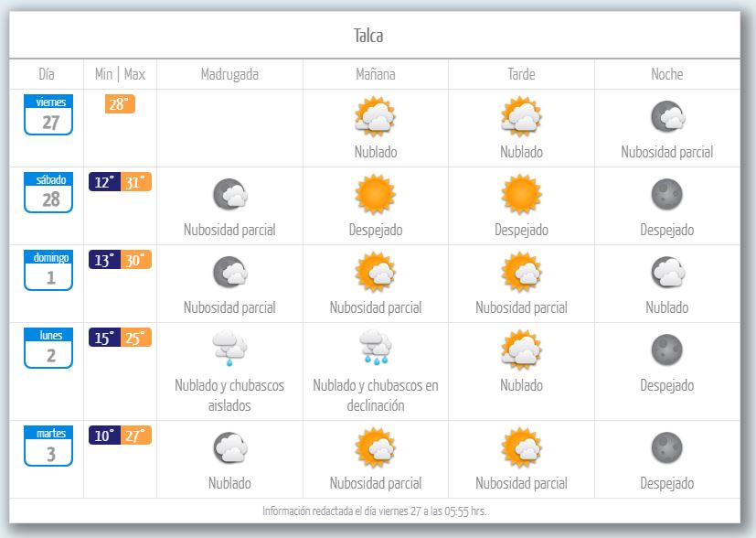The width and height of the screenshot is (756, 538).
Task: Click martes Madrugada cloudy night icon
Action: click(x=229, y=447)
